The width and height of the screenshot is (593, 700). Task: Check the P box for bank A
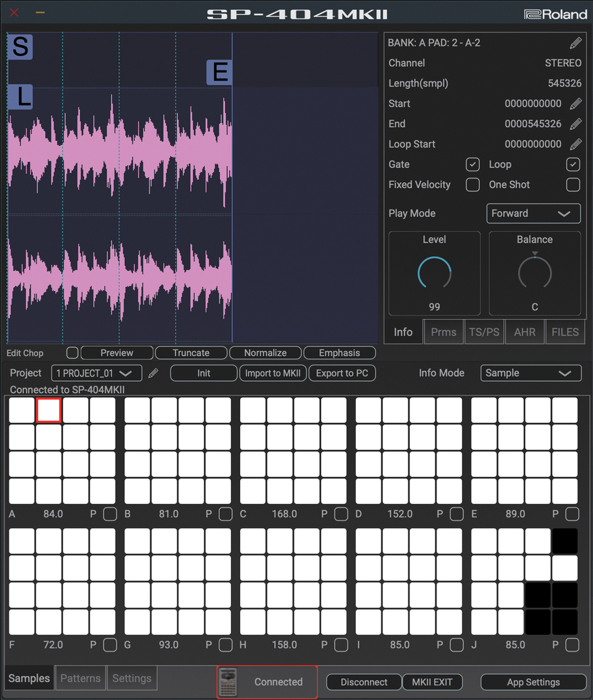pyautogui.click(x=110, y=514)
